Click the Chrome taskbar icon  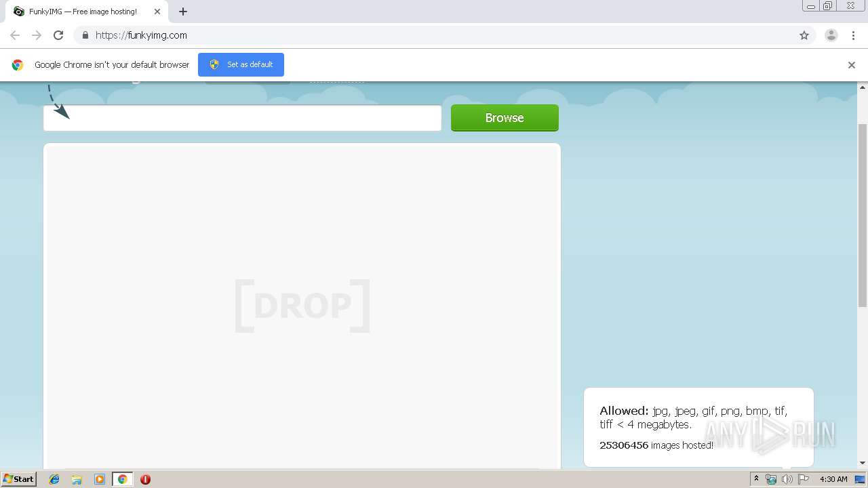click(x=122, y=479)
